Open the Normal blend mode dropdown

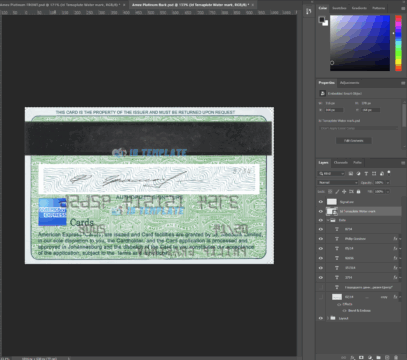[338, 183]
